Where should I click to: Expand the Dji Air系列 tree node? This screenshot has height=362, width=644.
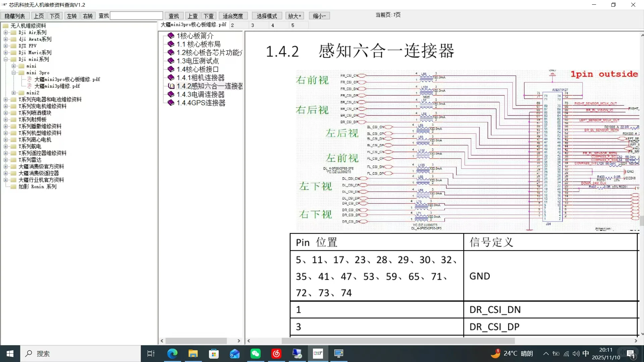coord(5,32)
